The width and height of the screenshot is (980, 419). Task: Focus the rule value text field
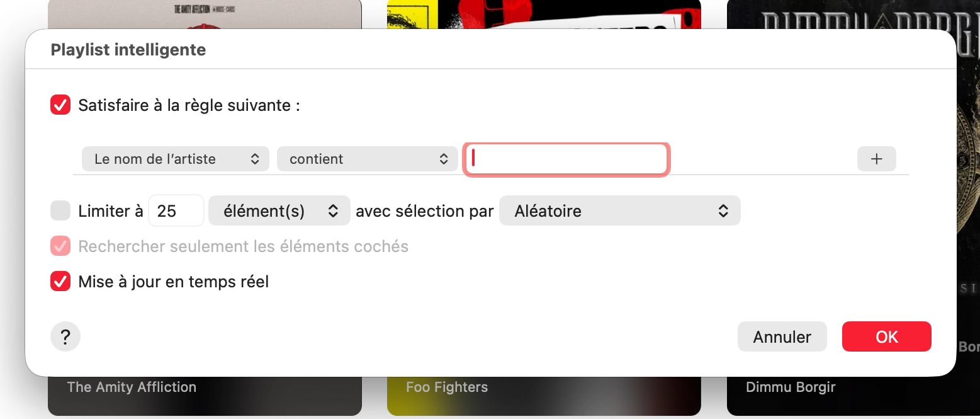566,159
